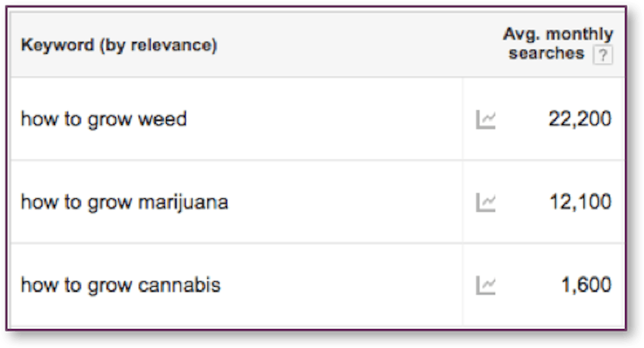644x348 pixels.
Task: Select the 'how to grow marijuana' keyword
Action: [124, 202]
